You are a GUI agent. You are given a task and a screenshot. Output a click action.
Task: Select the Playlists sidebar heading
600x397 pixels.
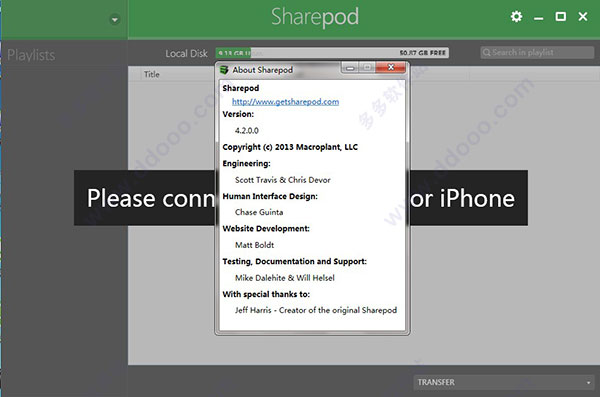click(x=31, y=55)
